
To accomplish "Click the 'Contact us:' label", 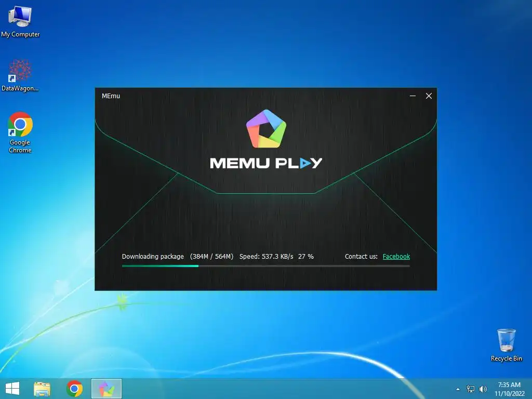I will click(361, 257).
